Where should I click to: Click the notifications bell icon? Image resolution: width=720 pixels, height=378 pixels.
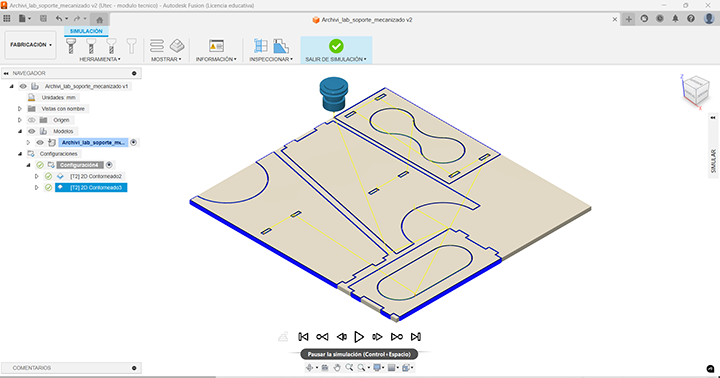coord(675,19)
